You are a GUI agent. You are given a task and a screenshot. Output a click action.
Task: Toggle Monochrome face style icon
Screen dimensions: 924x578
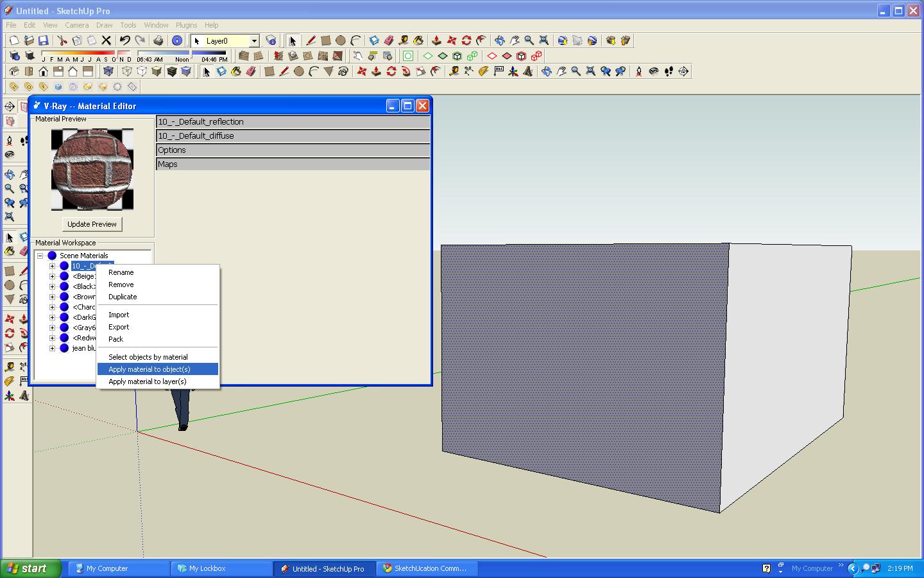[186, 71]
